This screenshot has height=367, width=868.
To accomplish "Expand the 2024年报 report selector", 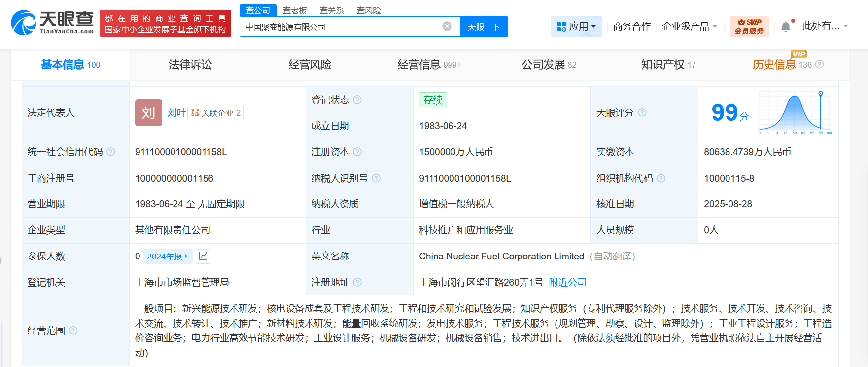I will click(167, 257).
